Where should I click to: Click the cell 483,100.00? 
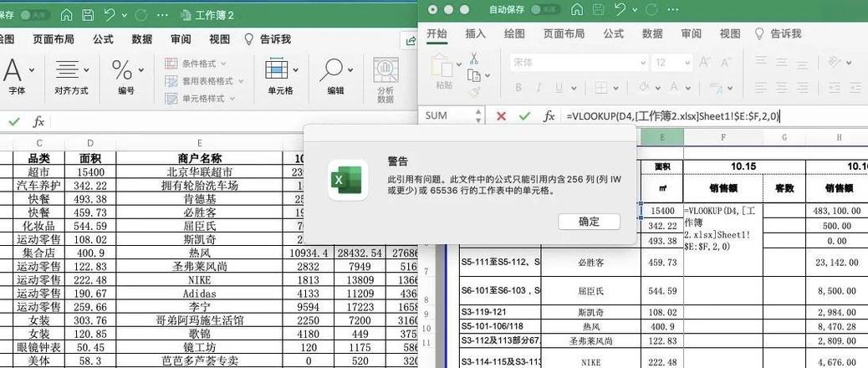tap(837, 211)
